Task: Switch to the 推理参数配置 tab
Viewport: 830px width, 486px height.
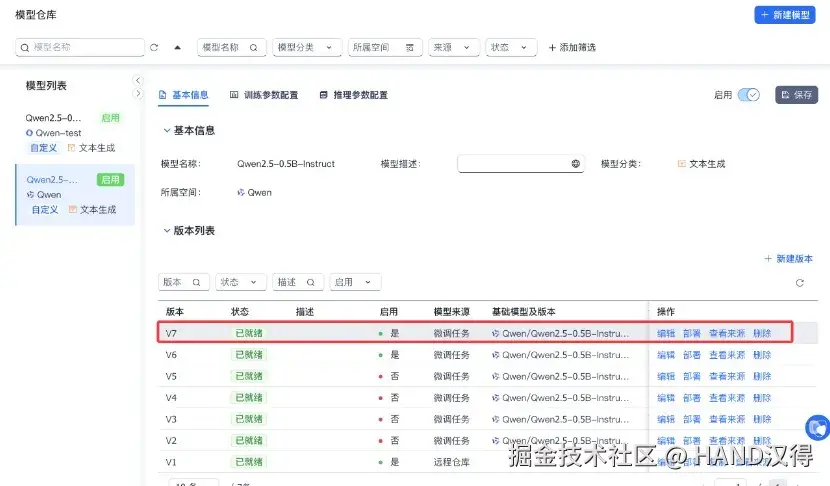Action: pyautogui.click(x=354, y=95)
